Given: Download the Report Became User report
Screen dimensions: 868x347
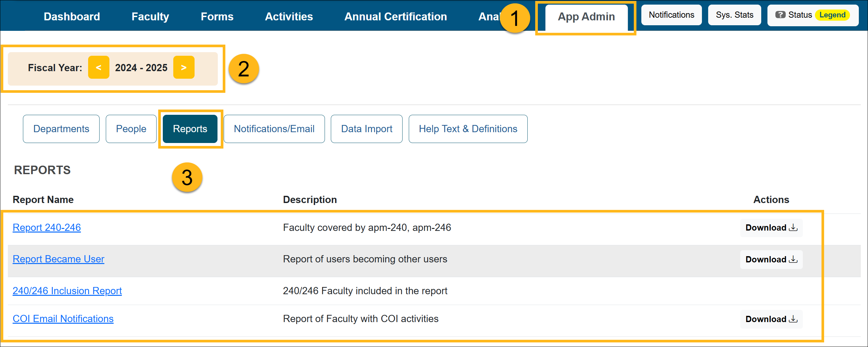Looking at the screenshot, I should tap(771, 259).
